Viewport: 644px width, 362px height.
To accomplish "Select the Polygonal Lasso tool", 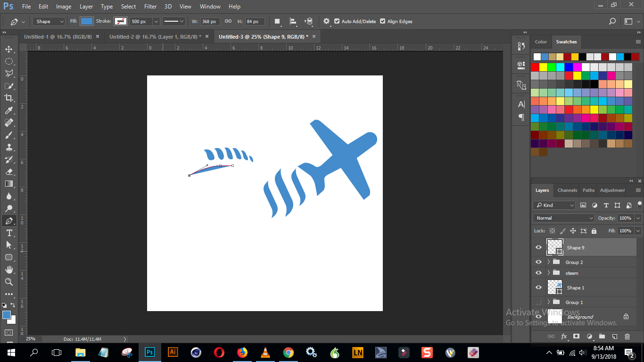I will click(8, 74).
